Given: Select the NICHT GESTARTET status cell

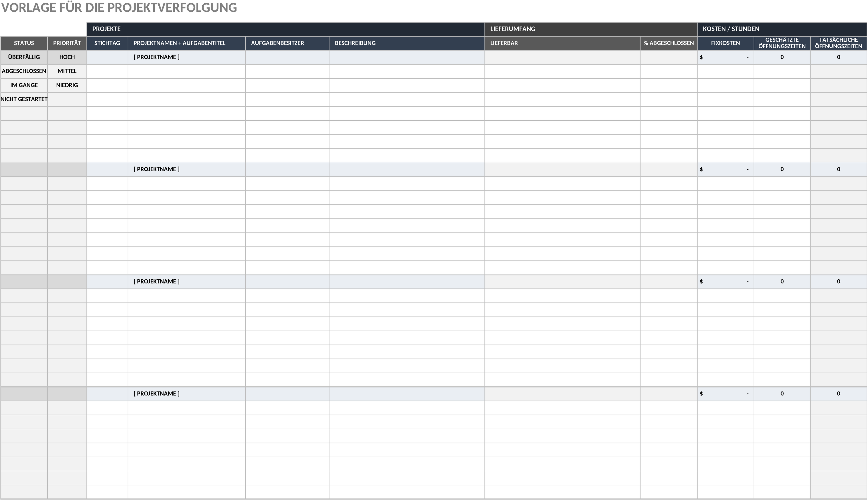Looking at the screenshot, I should (24, 100).
